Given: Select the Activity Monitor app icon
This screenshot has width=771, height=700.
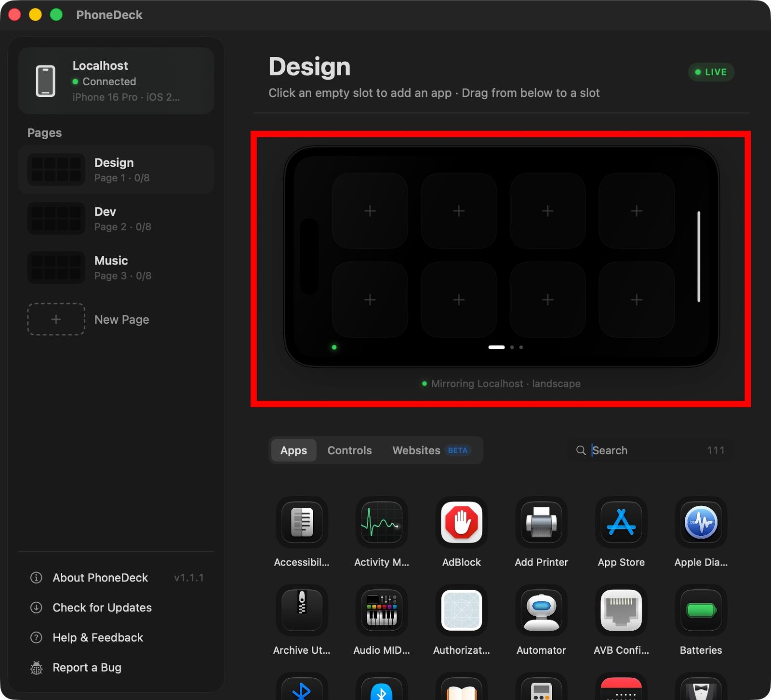Looking at the screenshot, I should (x=382, y=522).
